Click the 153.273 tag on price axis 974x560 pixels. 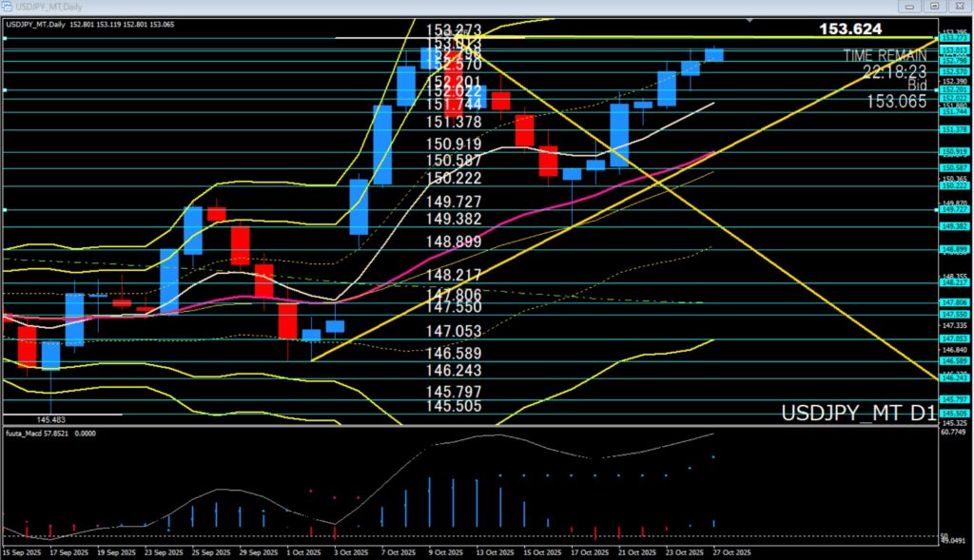954,39
